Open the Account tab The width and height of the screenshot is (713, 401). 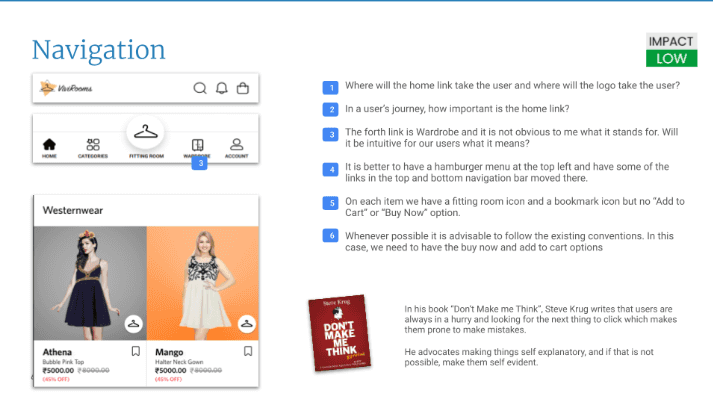[236, 148]
